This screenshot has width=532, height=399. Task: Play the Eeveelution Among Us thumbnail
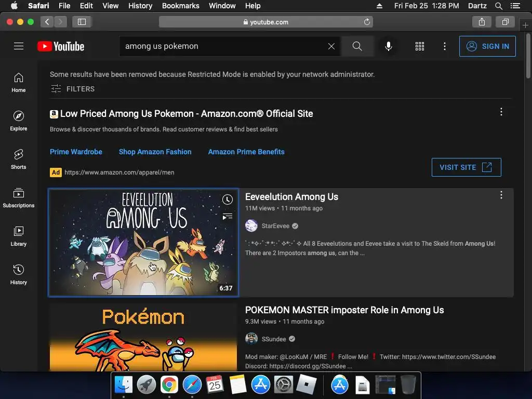pos(143,243)
